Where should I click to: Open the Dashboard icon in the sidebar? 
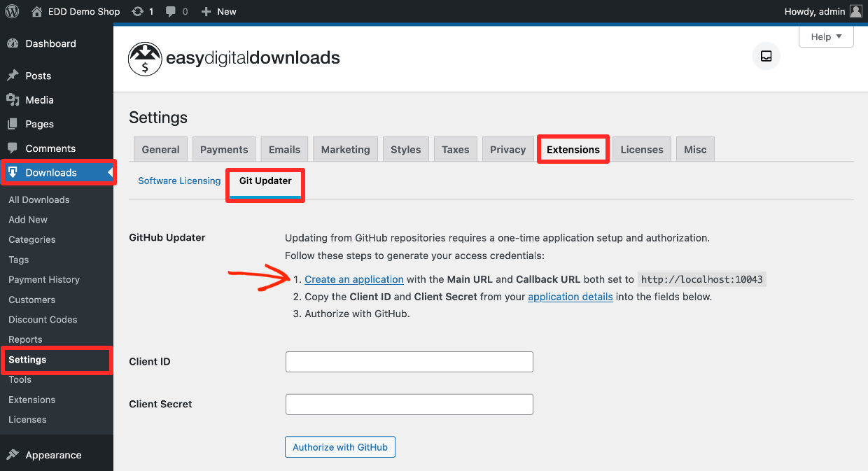pos(13,43)
